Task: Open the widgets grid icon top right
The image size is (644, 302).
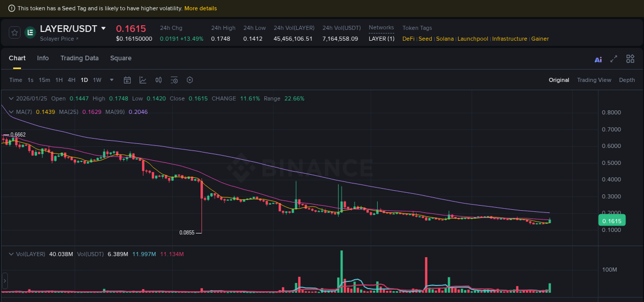Action: coord(630,59)
